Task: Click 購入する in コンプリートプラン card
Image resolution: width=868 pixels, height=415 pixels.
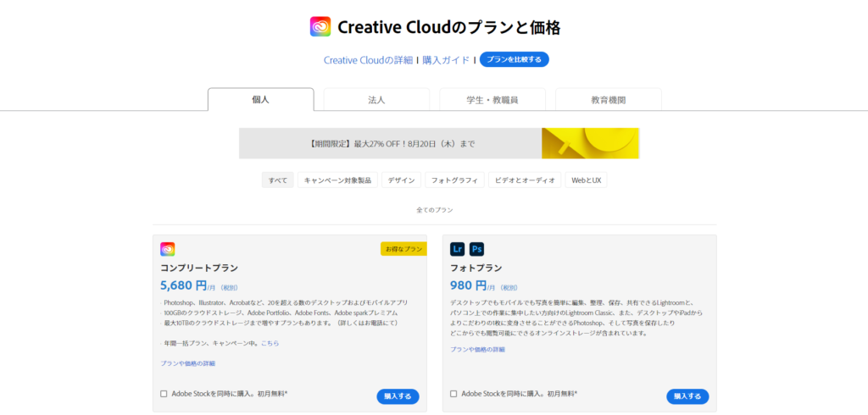Action: click(398, 396)
